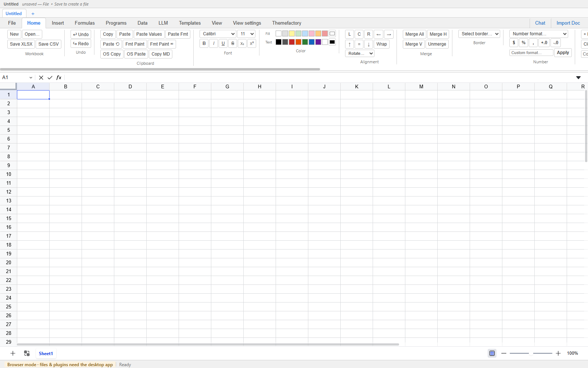Apply subscript formatting with the X₂ button
Screen dimensions: 588x368
point(242,43)
